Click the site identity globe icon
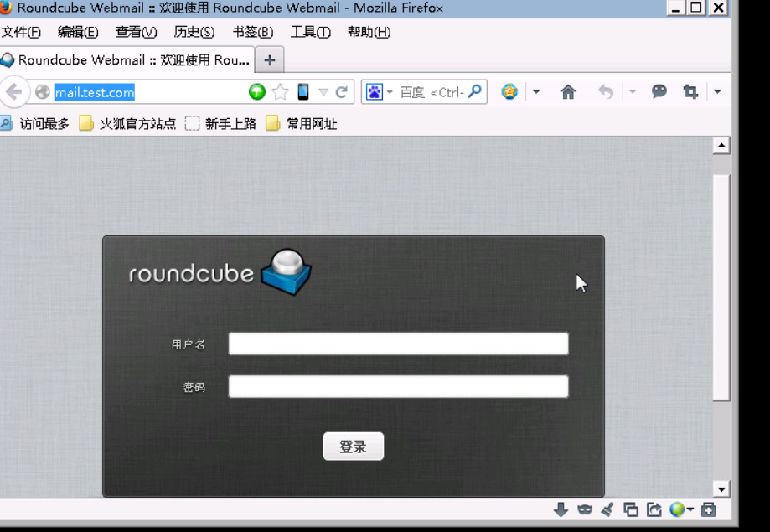 point(43,92)
